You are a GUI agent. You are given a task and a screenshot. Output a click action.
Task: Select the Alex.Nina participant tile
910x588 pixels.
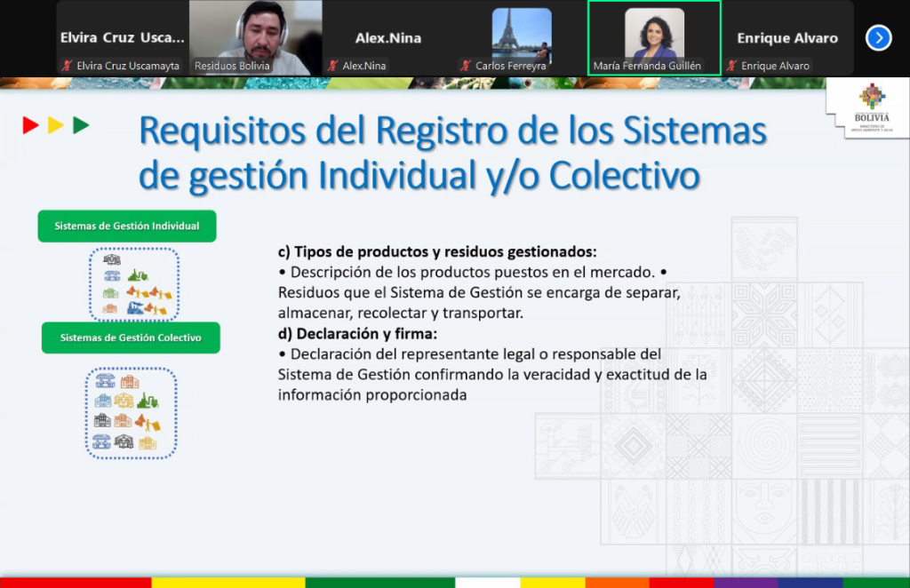point(388,37)
